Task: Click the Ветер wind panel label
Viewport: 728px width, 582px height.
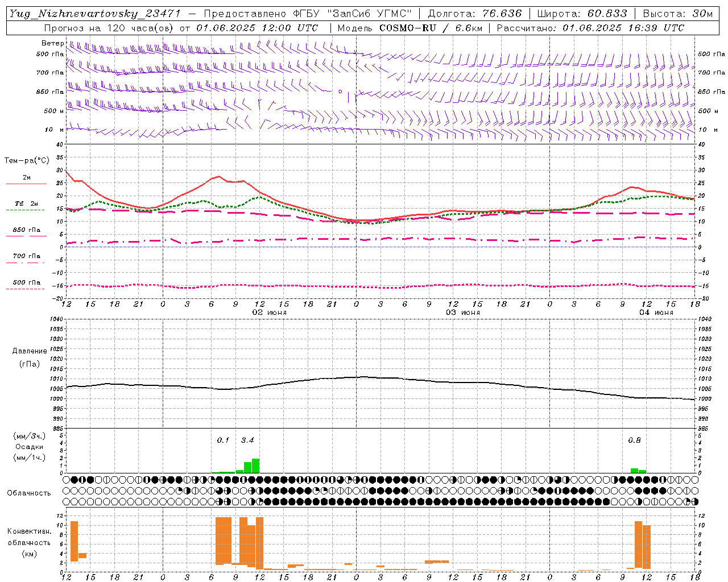Action: [53, 43]
